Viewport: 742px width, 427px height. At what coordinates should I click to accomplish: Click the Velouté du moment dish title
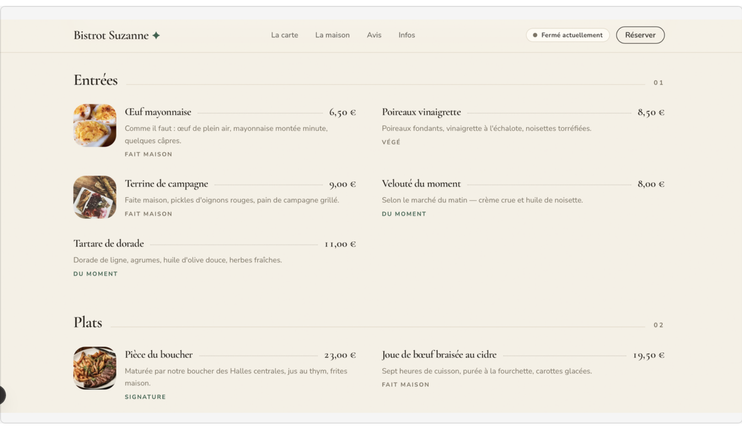pos(421,184)
